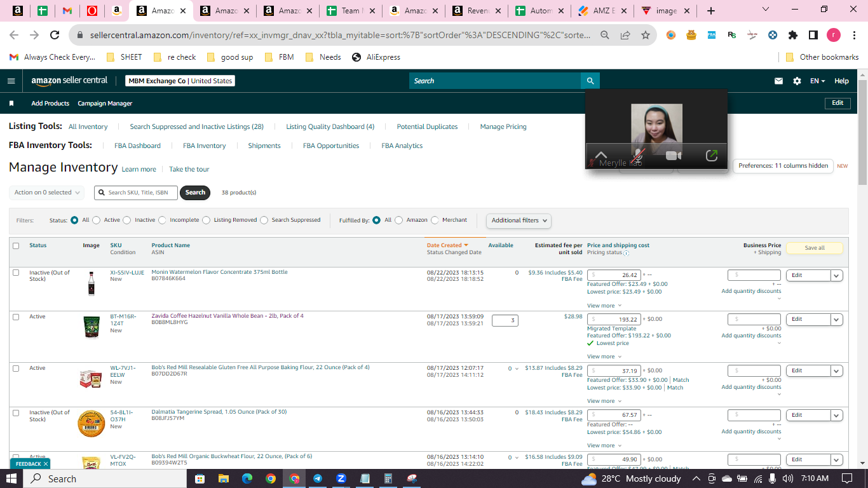This screenshot has height=488, width=868.
Task: Tick the checkbox for the Monin Watermelon row
Action: pos(16,273)
